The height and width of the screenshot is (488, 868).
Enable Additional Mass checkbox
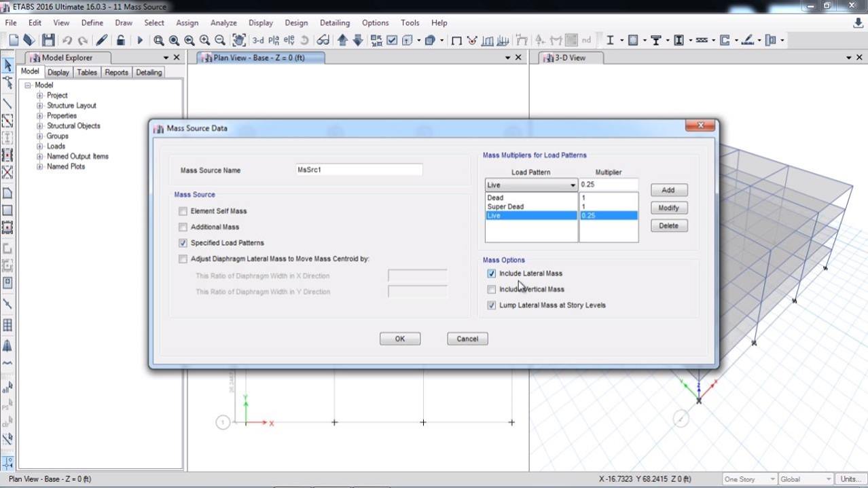click(x=183, y=227)
